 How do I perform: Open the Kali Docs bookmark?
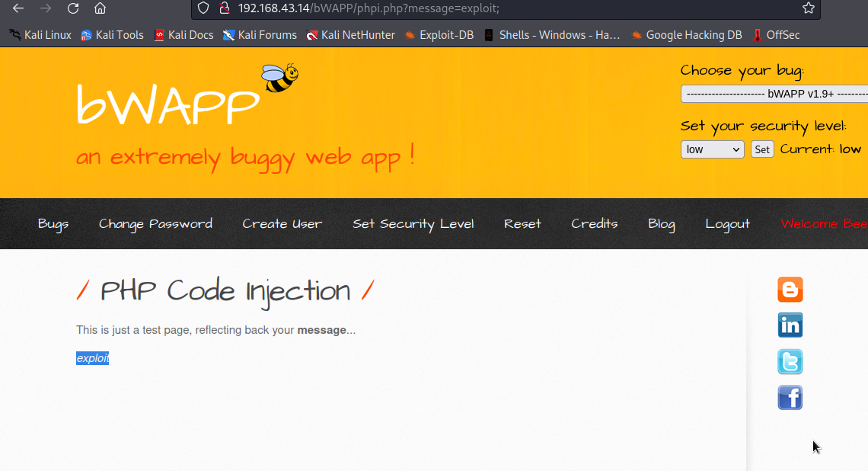[183, 35]
